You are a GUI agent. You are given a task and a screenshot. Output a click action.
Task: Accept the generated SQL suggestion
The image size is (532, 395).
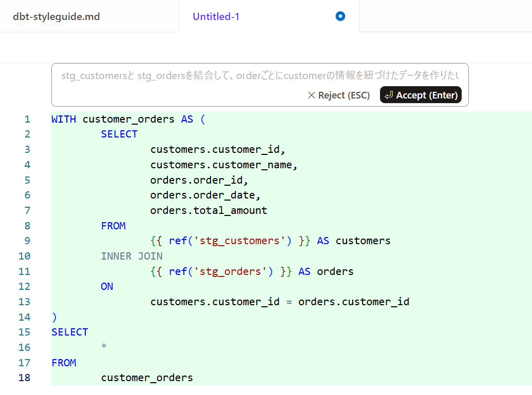(421, 95)
